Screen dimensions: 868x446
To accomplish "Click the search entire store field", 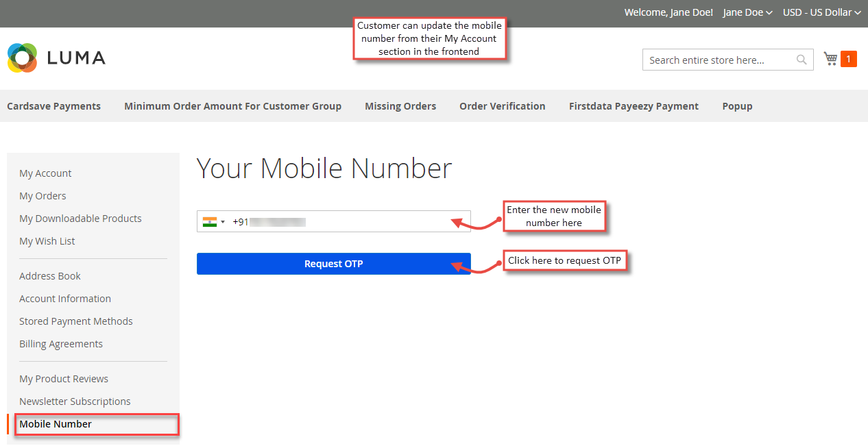I will 713,60.
